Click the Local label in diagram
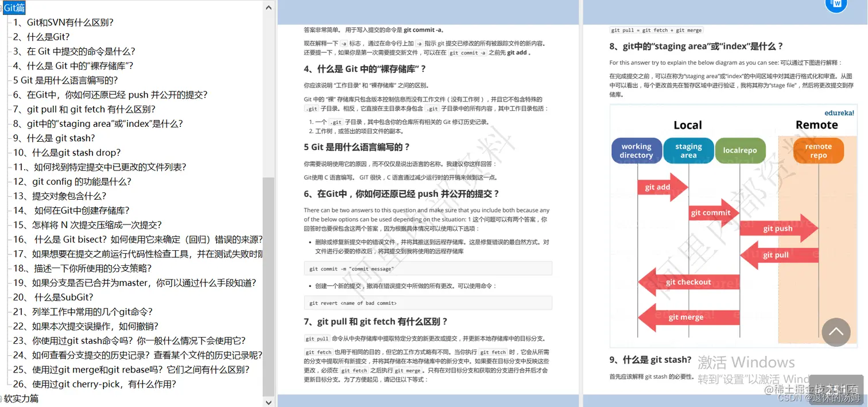Viewport: 868px width, 407px height. point(688,125)
